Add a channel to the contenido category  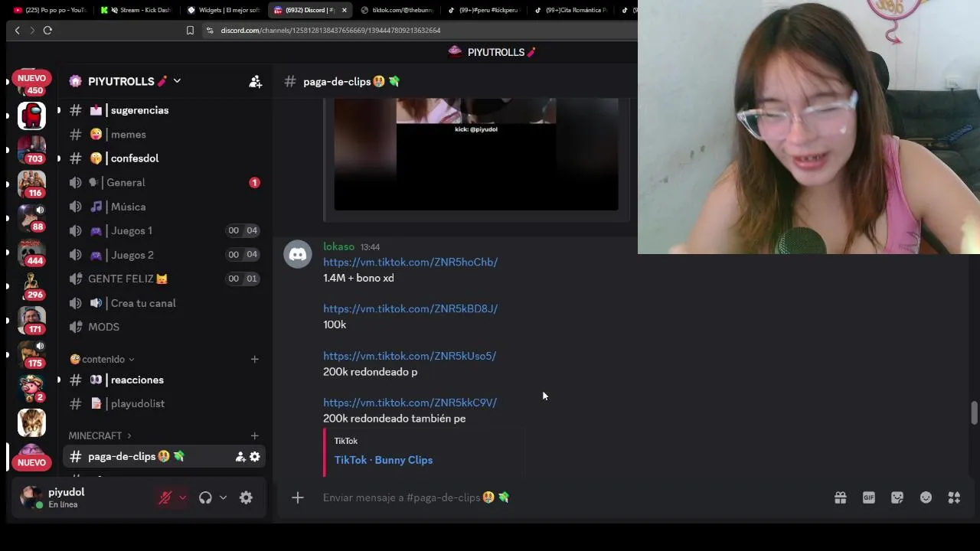254,359
